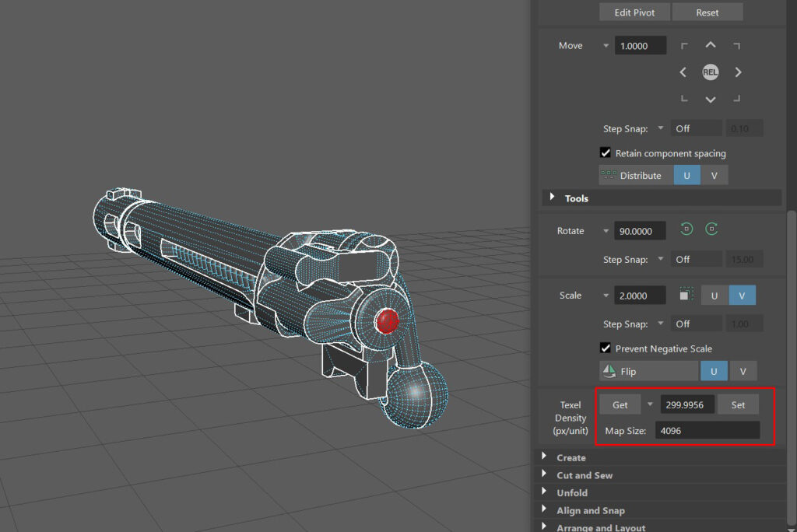Toggle the REL relative move button

[x=710, y=72]
